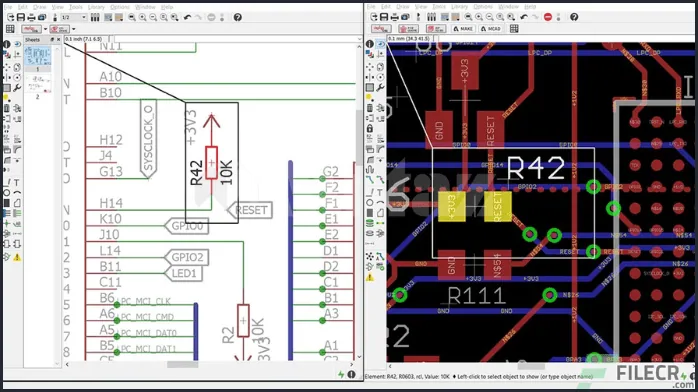This screenshot has height=392, width=698.
Task: Run ERC warning check in schematic palette
Action: coord(17,257)
